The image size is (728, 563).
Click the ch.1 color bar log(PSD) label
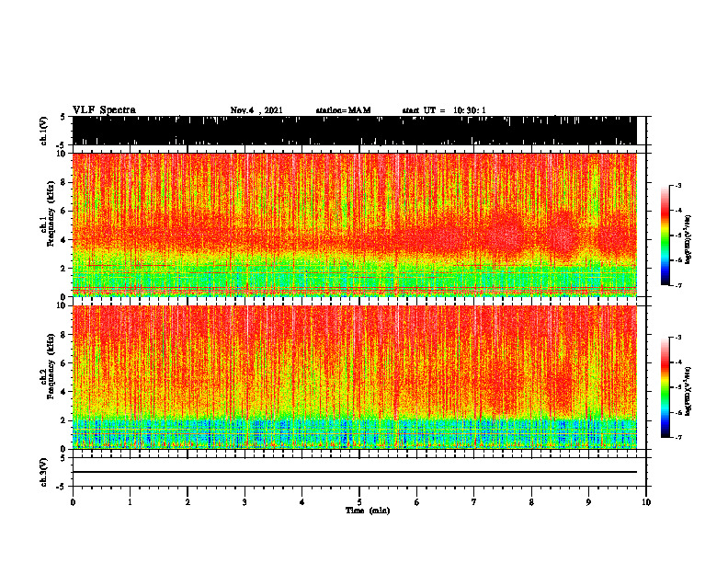point(688,240)
